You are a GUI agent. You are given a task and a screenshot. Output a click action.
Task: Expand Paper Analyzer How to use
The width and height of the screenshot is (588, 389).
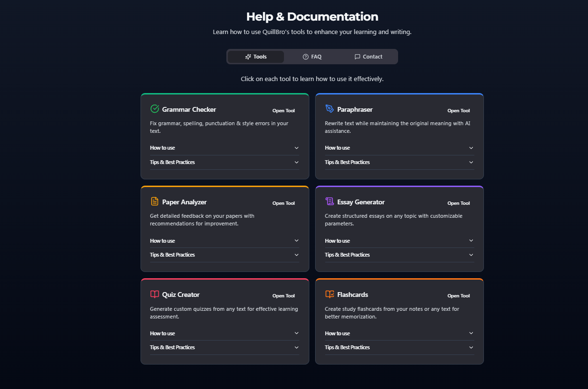coord(224,241)
